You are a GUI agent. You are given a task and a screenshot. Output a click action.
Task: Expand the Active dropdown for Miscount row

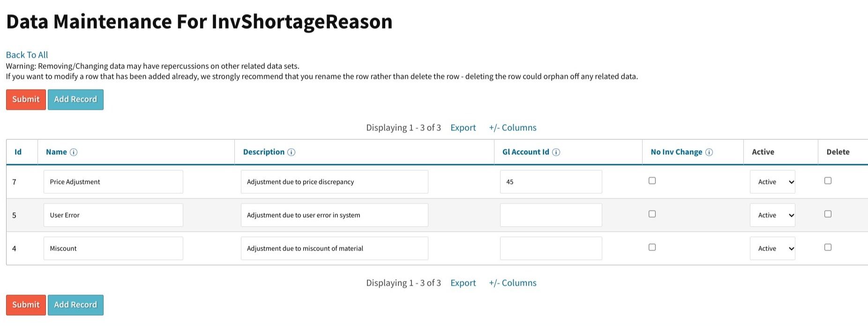(x=772, y=248)
